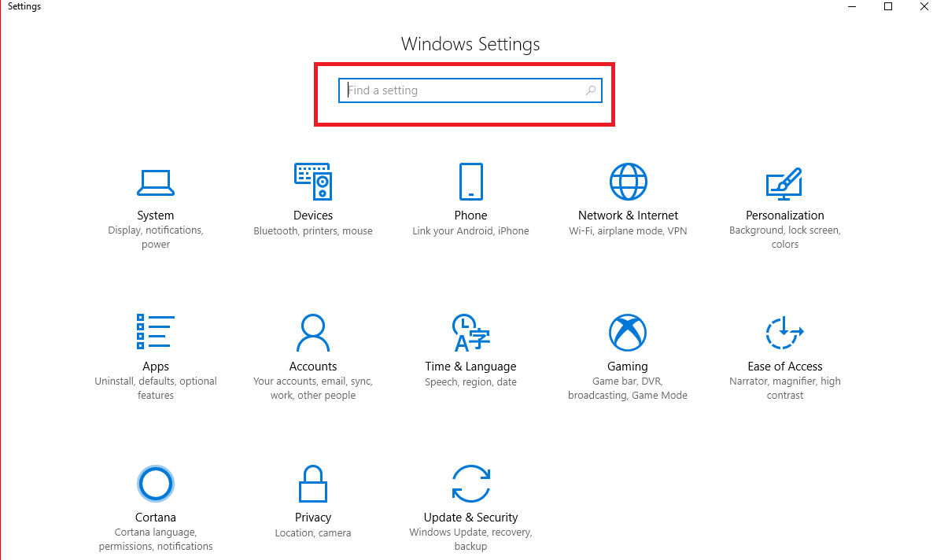Open the Cortana circle icon
The height and width of the screenshot is (560, 933).
pyautogui.click(x=155, y=483)
